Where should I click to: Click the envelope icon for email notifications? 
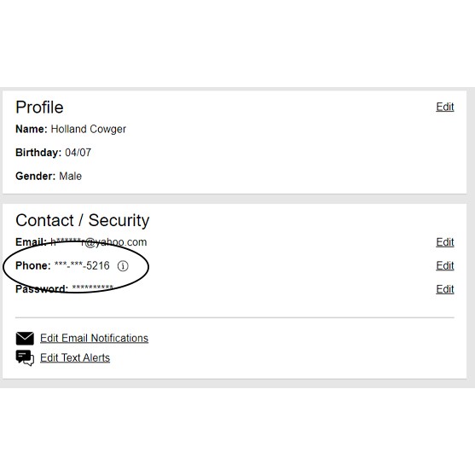[25, 338]
